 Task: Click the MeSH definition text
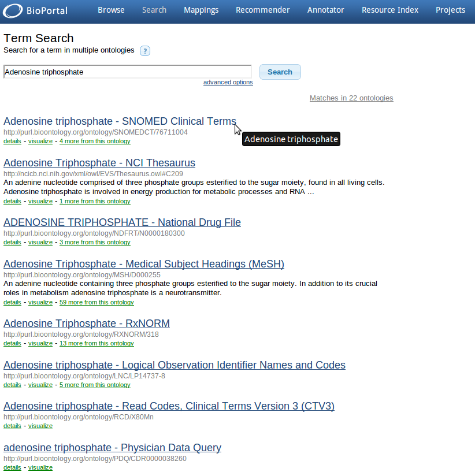click(x=191, y=288)
